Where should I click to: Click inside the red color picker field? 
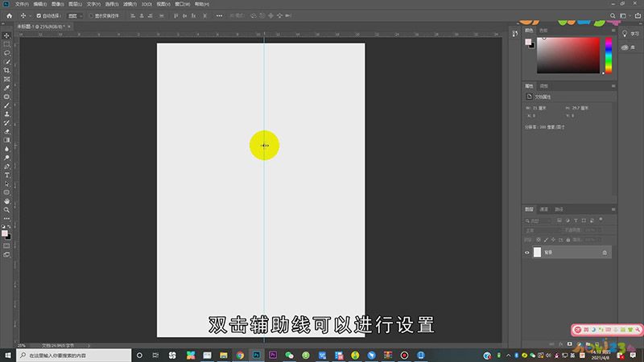tap(568, 56)
